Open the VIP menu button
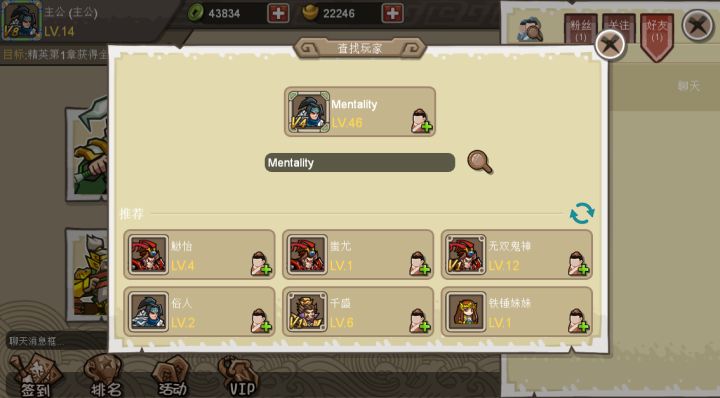Screen dimensions: 720x398 click(240, 377)
